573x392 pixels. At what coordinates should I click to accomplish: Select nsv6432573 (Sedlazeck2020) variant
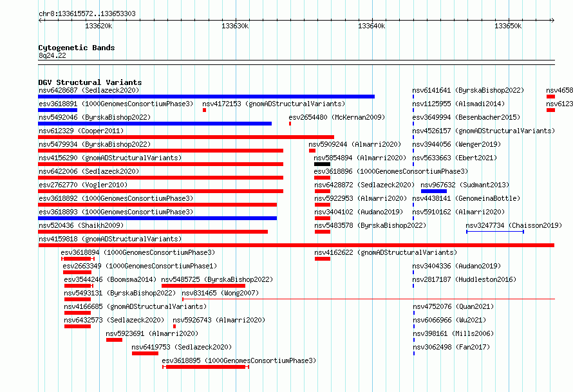coord(114,320)
